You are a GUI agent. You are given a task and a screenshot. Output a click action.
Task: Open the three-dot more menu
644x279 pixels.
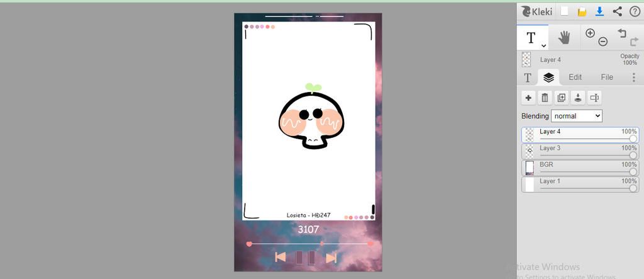tap(634, 77)
